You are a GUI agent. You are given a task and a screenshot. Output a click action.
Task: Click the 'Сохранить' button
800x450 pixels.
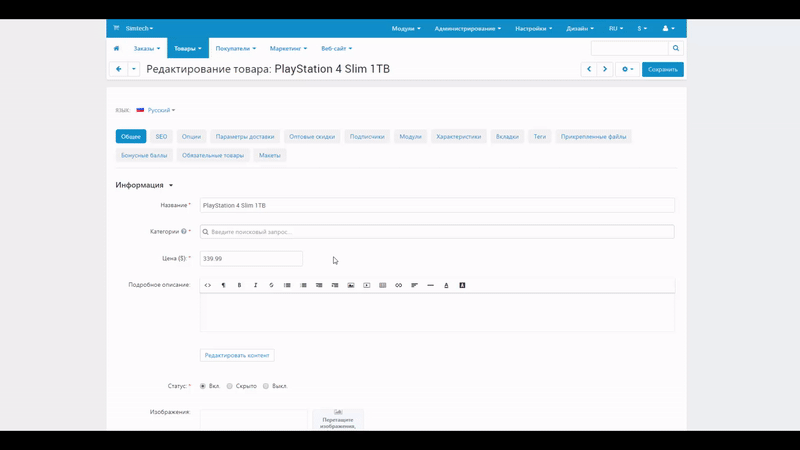(662, 69)
